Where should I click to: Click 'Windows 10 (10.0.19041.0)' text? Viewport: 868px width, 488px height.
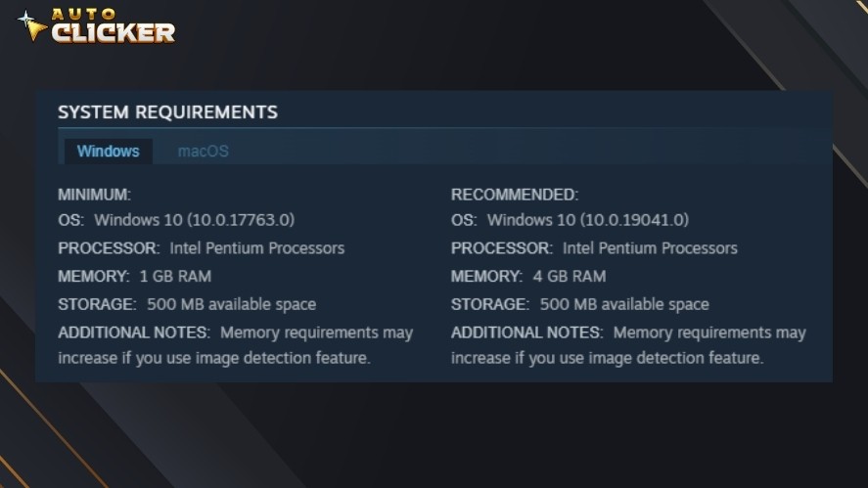pos(588,220)
